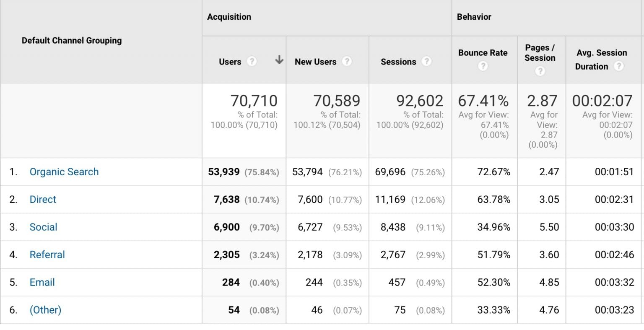Open the Users metric help tooltip
The height and width of the screenshot is (330, 644).
point(252,61)
